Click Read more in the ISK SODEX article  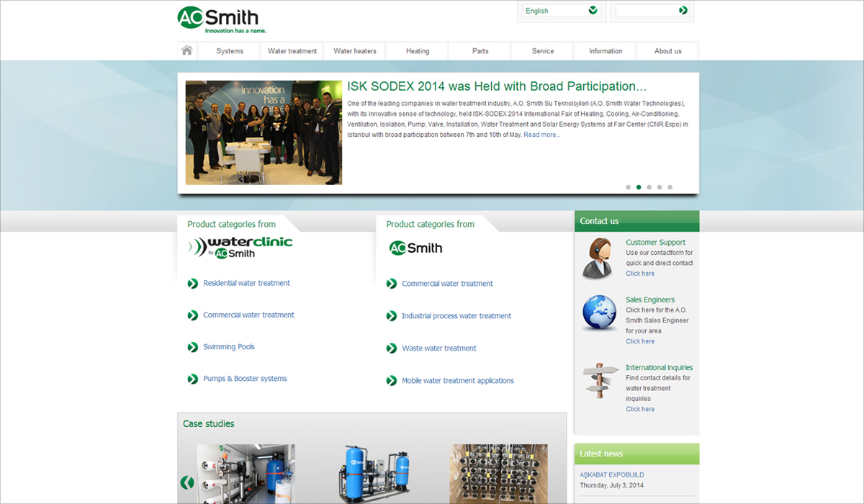click(541, 135)
